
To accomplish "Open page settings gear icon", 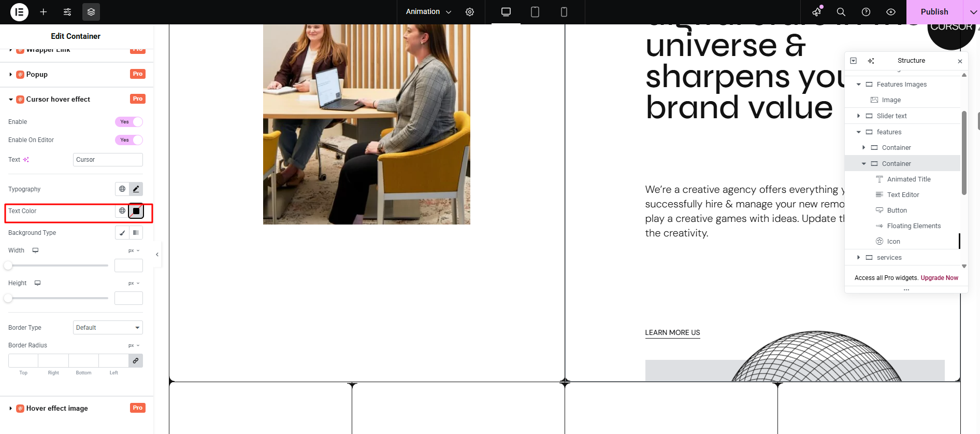I will pos(470,12).
